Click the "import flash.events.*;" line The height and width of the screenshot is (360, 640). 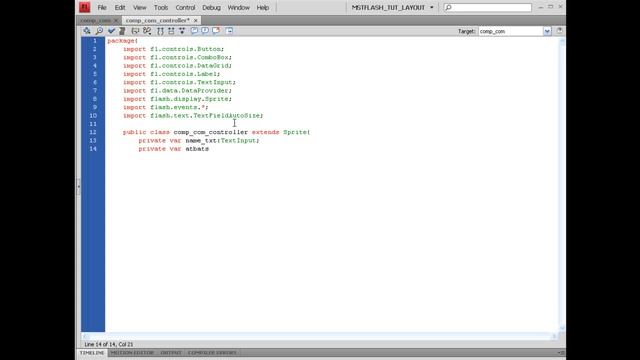pyautogui.click(x=165, y=107)
